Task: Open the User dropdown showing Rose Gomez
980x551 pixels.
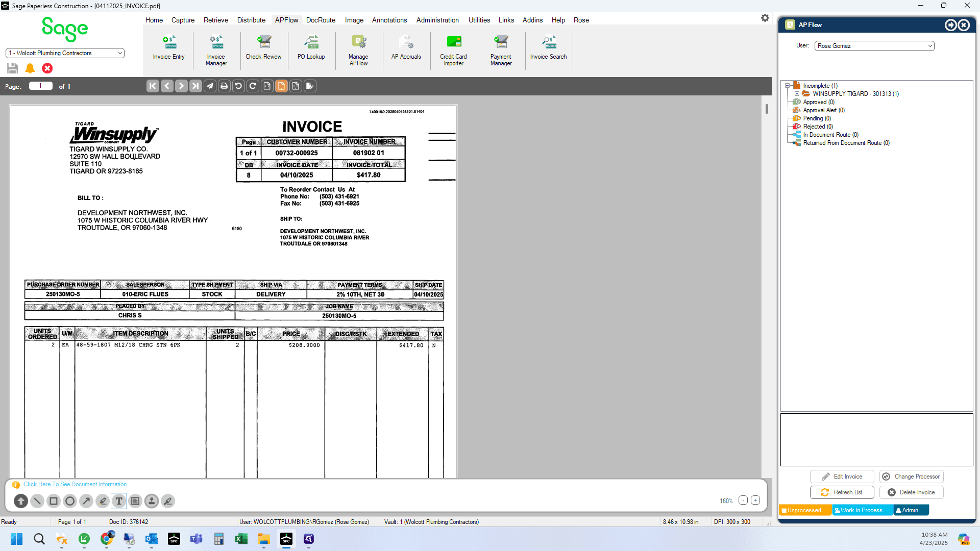Action: (874, 46)
